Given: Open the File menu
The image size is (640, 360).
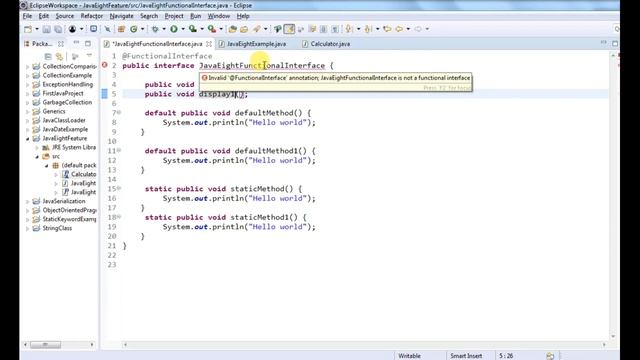Looking at the screenshot, I should [x=27, y=16].
